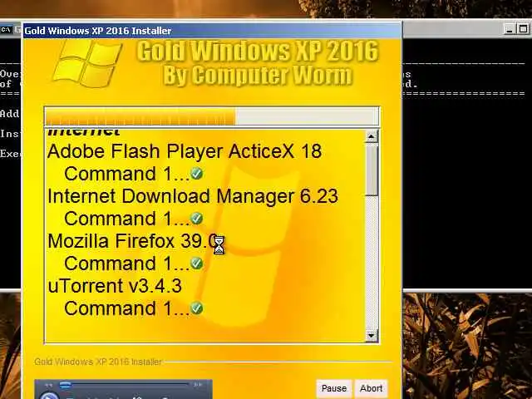Select Mozilla Firefox 39.0 entry
Image resolution: width=532 pixels, height=399 pixels.
point(132,241)
